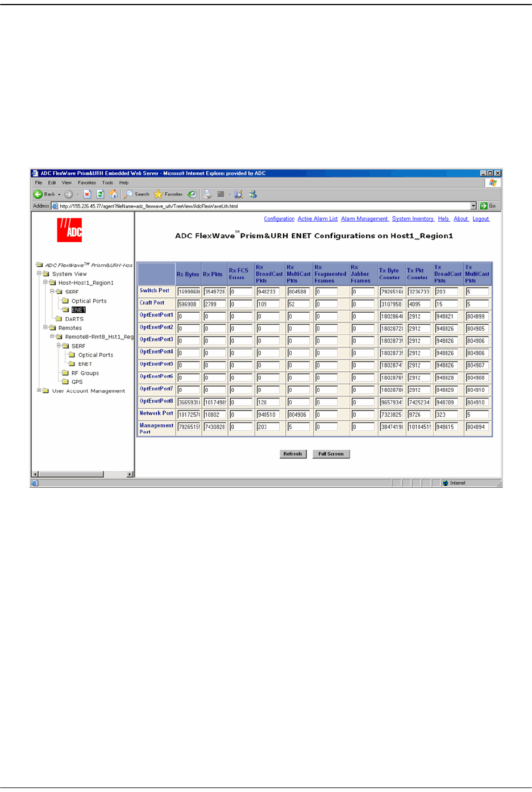Select Optical Ports under Host1_Region1 SERF
Viewport: 532px width, 792px height.
coord(89,301)
